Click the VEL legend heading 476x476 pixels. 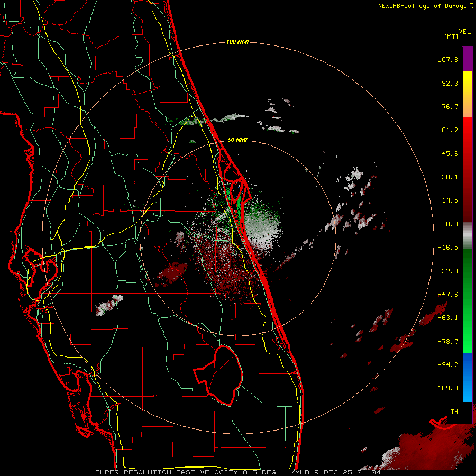[x=465, y=32]
